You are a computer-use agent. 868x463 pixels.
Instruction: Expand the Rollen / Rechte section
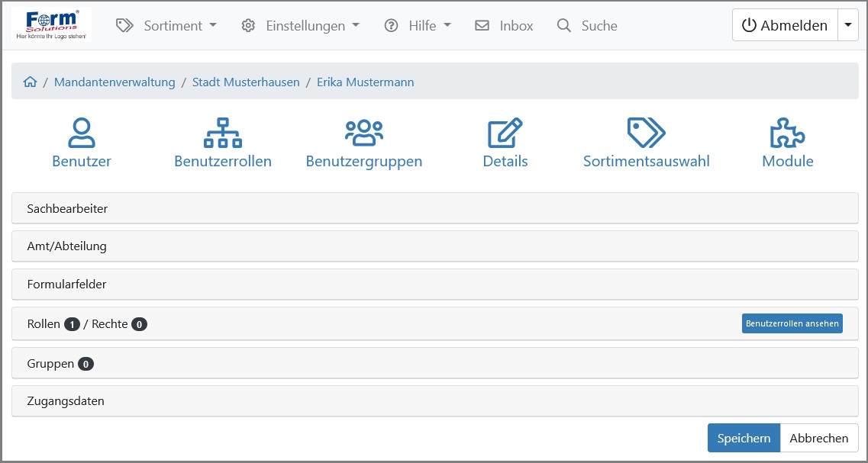coord(435,323)
